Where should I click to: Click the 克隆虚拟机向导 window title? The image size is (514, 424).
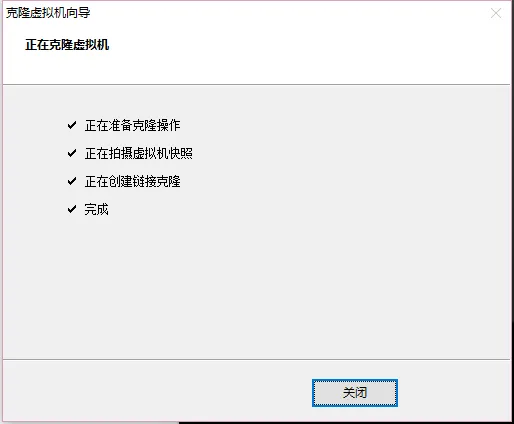48,13
